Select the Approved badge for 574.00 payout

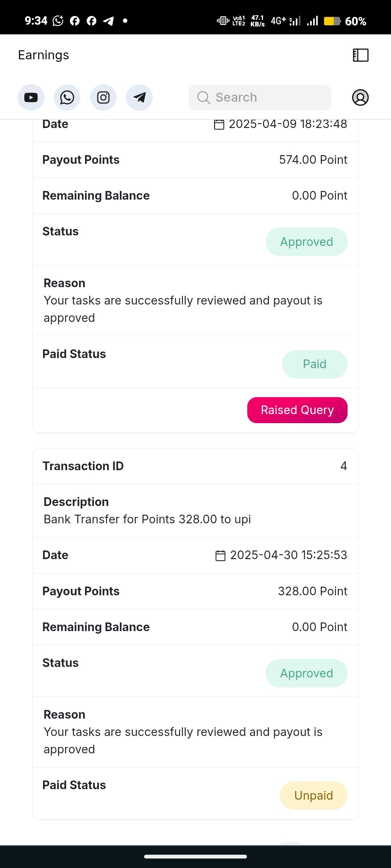click(307, 242)
